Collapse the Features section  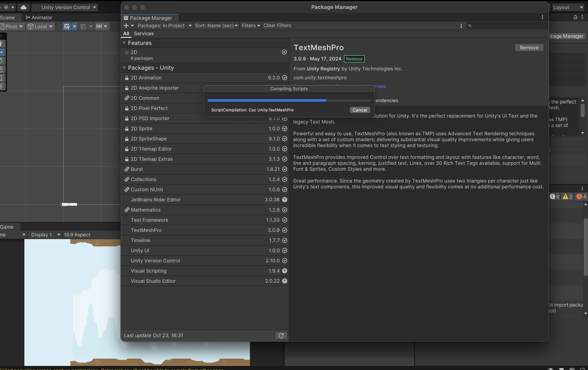coord(124,43)
